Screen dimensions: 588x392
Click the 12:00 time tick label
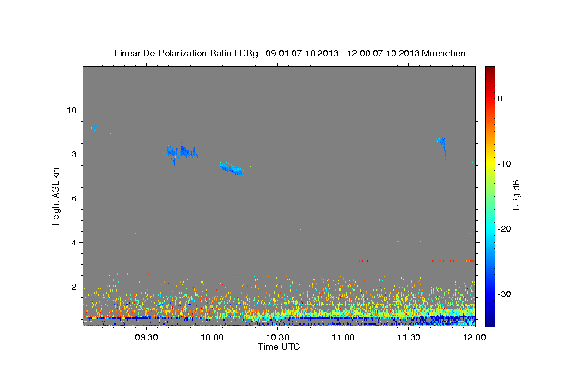pos(474,338)
